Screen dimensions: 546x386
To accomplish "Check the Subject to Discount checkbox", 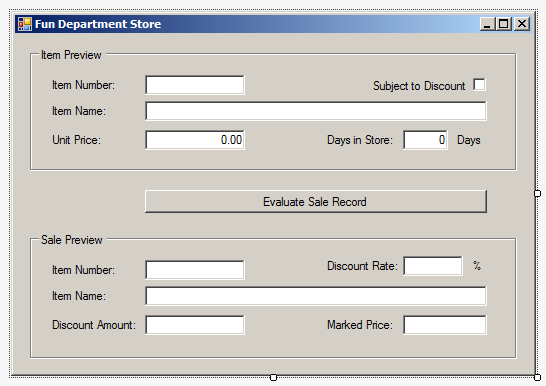I will [479, 85].
